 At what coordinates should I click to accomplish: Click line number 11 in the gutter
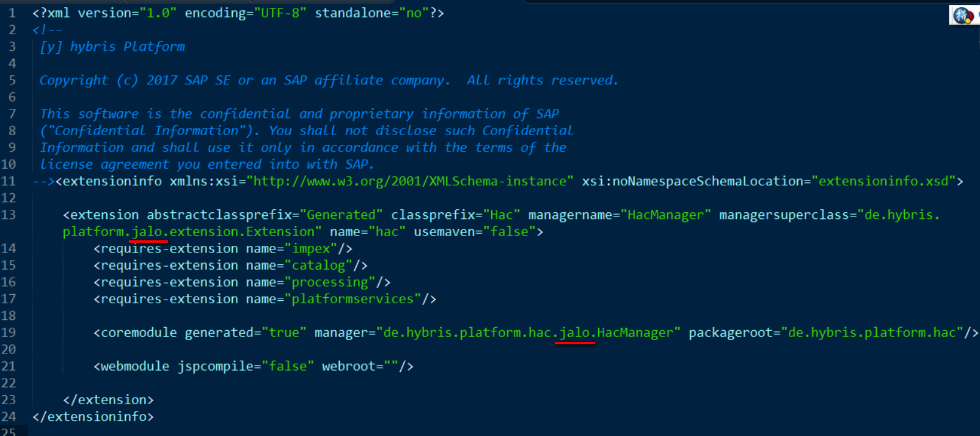pyautogui.click(x=9, y=181)
